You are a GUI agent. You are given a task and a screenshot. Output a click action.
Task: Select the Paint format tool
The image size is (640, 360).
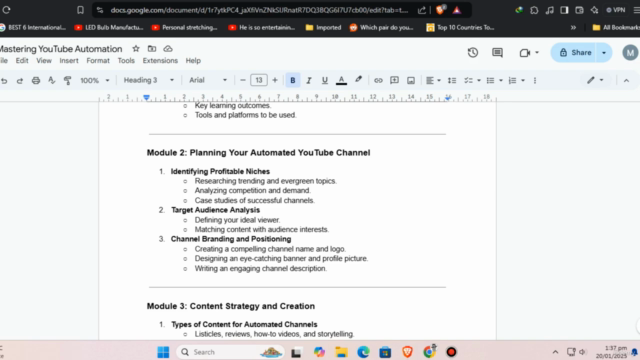67,80
